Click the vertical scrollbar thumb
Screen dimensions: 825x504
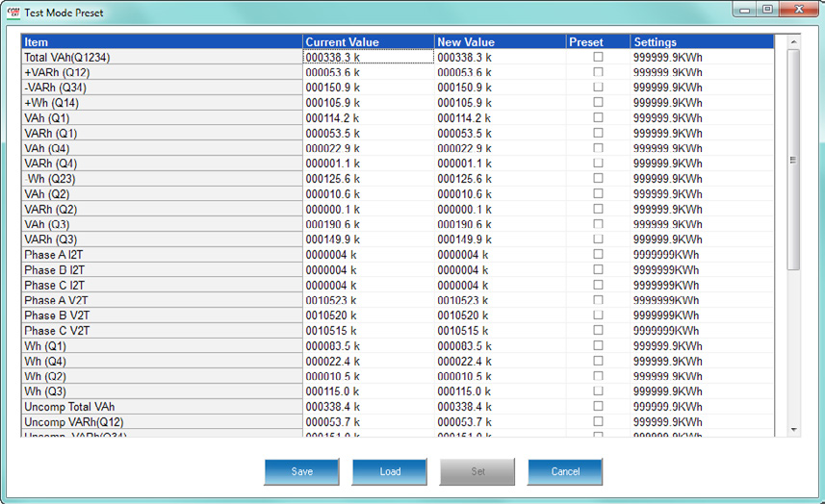click(793, 160)
